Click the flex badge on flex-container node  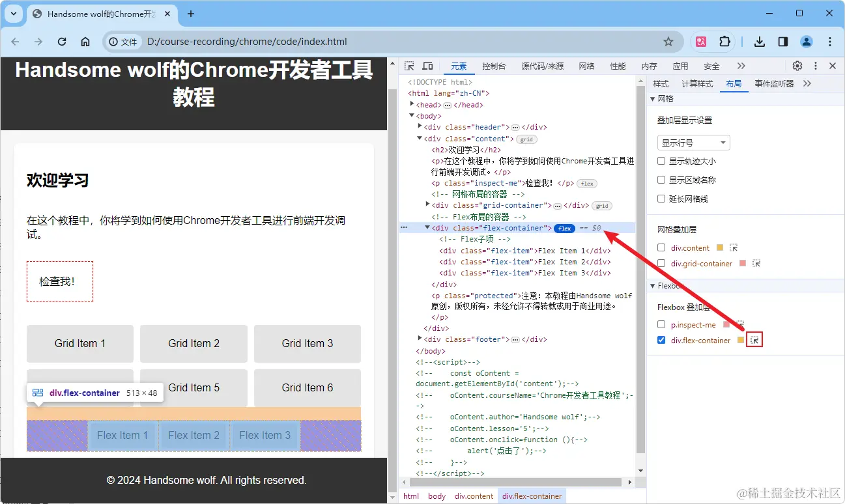point(564,229)
